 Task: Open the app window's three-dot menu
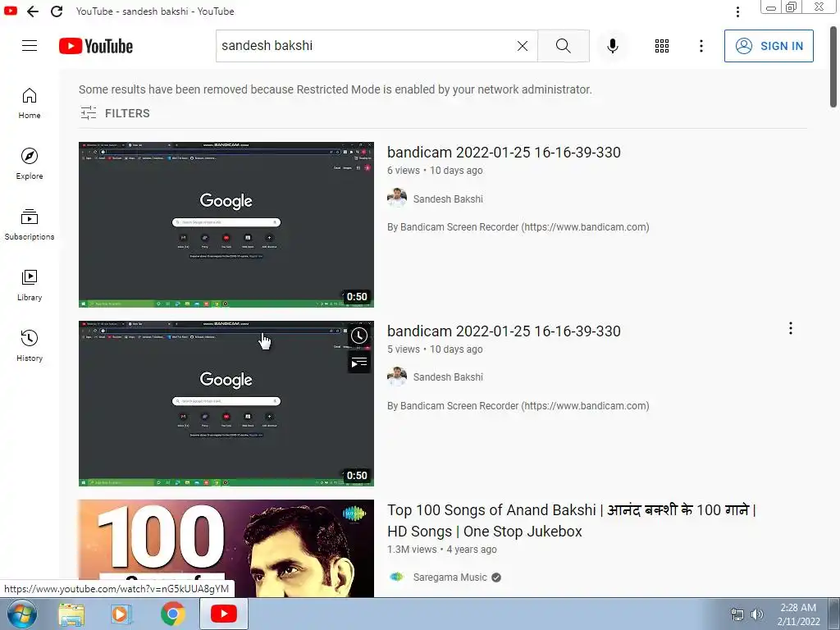point(737,11)
